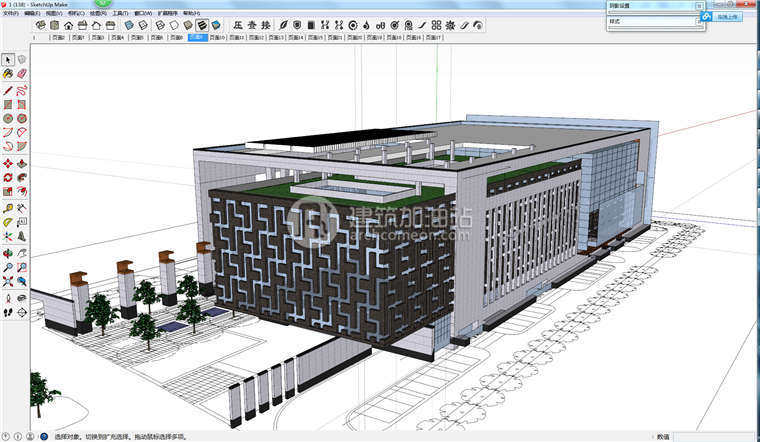The image size is (760, 442).
Task: Activate the Rotate tool
Action: click(x=8, y=178)
